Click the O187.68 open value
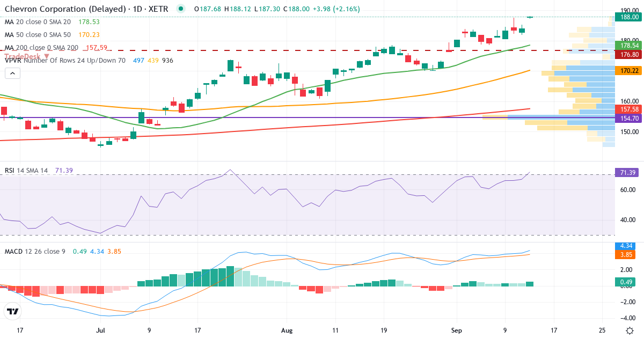 tap(208, 9)
